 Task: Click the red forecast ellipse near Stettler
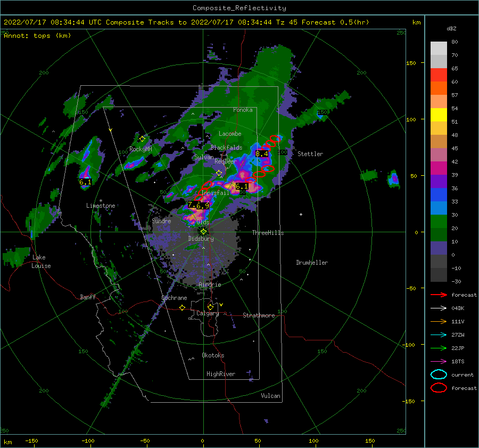click(275, 139)
